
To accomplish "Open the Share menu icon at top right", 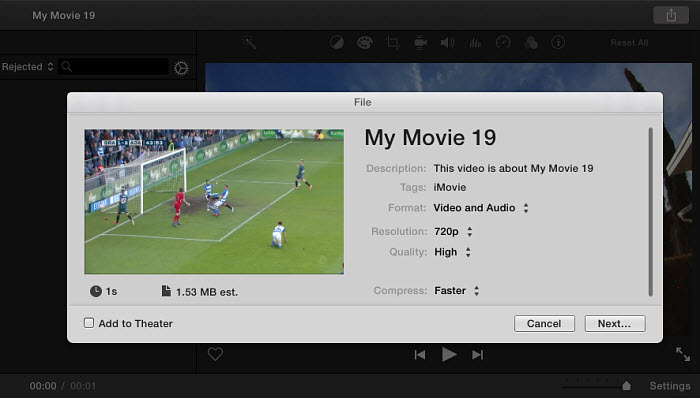I will pos(671,16).
